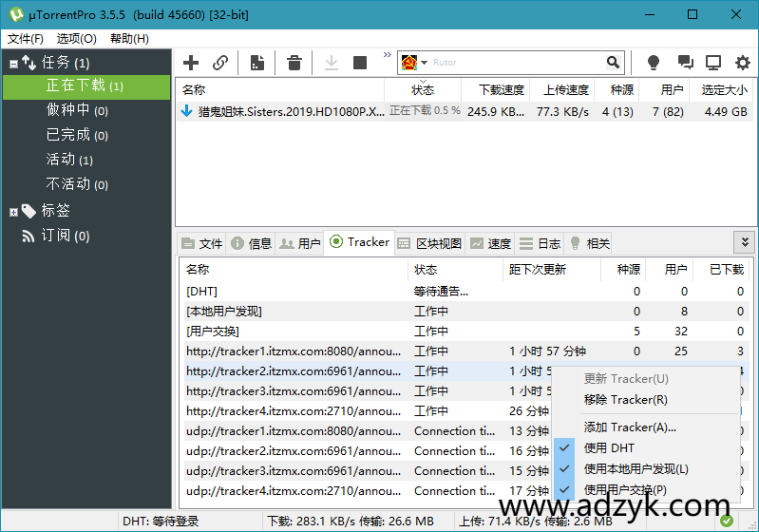Click the search magnifier icon

pos(613,62)
